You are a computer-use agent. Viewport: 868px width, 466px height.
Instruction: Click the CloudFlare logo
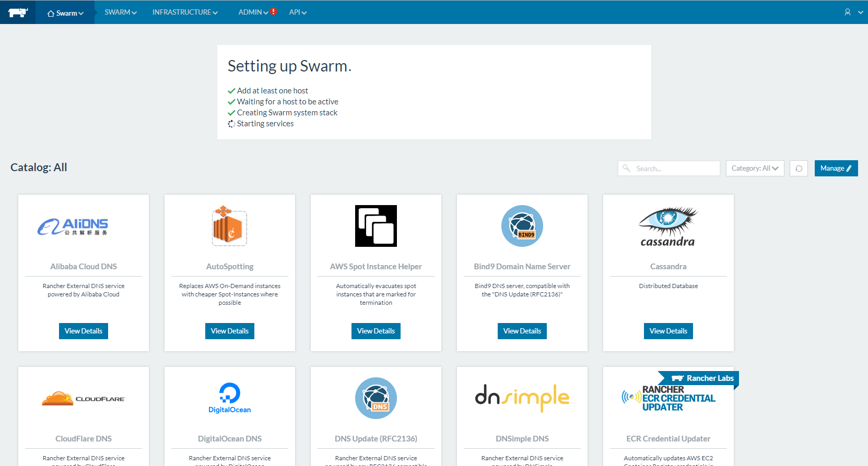tap(84, 399)
